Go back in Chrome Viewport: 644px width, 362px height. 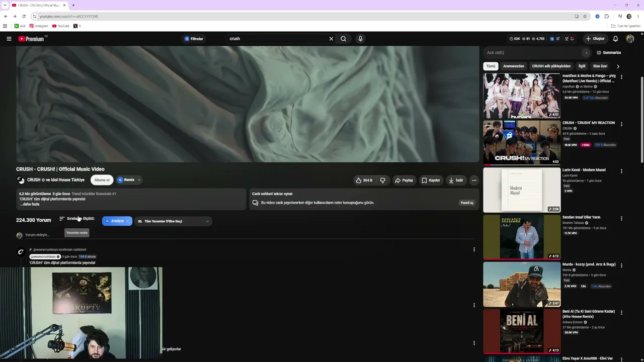[6, 16]
